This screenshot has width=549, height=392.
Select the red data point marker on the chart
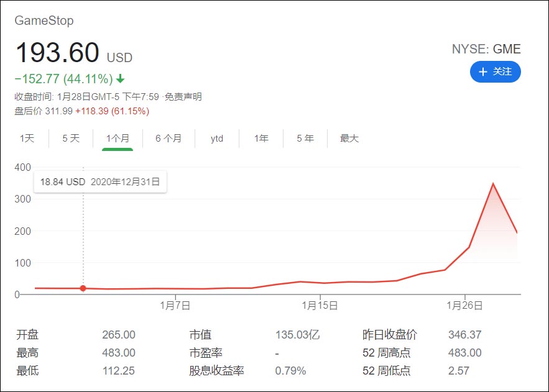click(83, 288)
